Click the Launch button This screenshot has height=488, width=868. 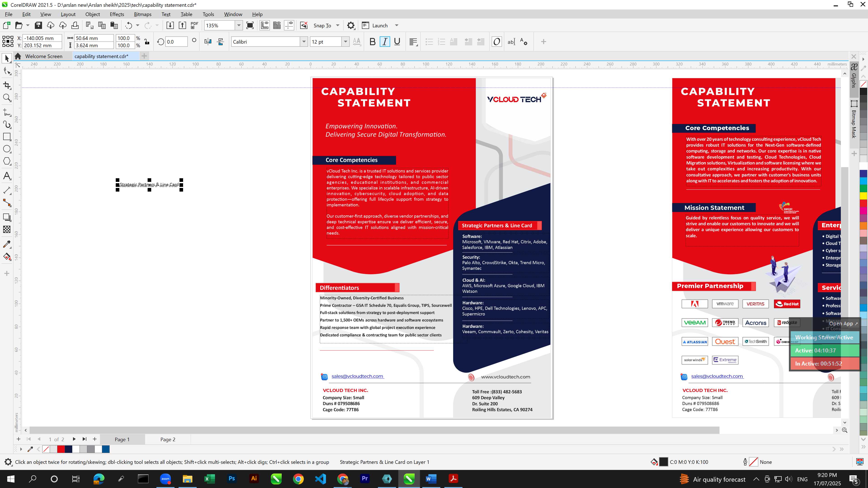tap(375, 25)
